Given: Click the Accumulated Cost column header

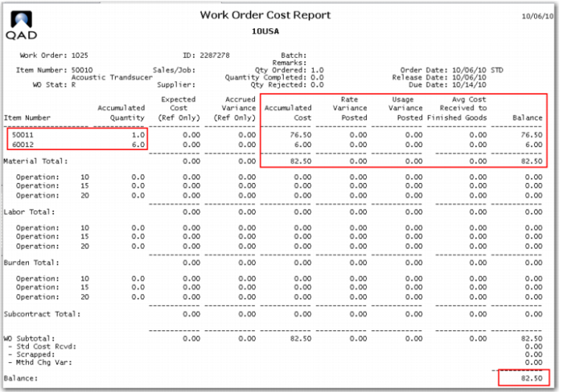Looking at the screenshot, I should coord(288,112).
